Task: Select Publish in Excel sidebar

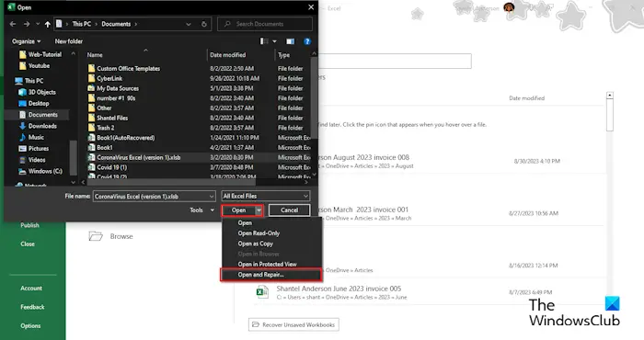Action: [x=29, y=225]
